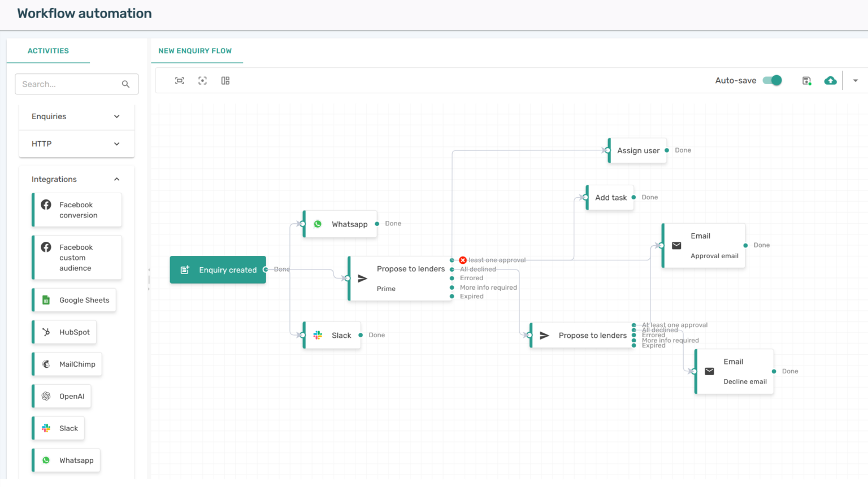Open the New Enquiry Flow tab
Viewport: 868px width, 487px height.
coord(195,51)
